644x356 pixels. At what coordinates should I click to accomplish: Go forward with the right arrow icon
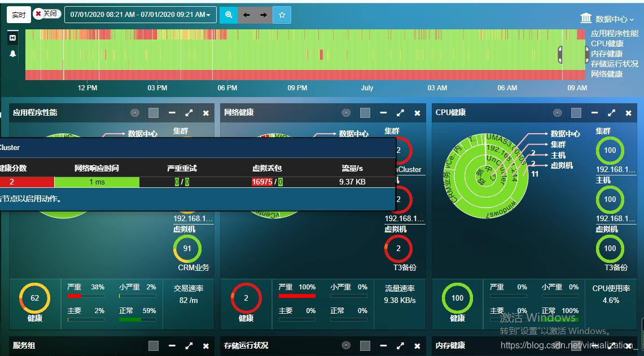tap(264, 15)
